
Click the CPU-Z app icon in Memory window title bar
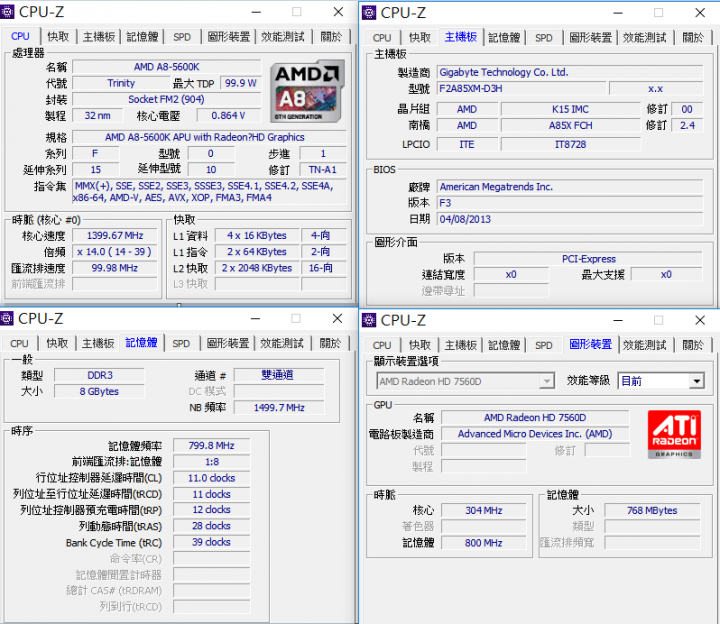(6, 319)
